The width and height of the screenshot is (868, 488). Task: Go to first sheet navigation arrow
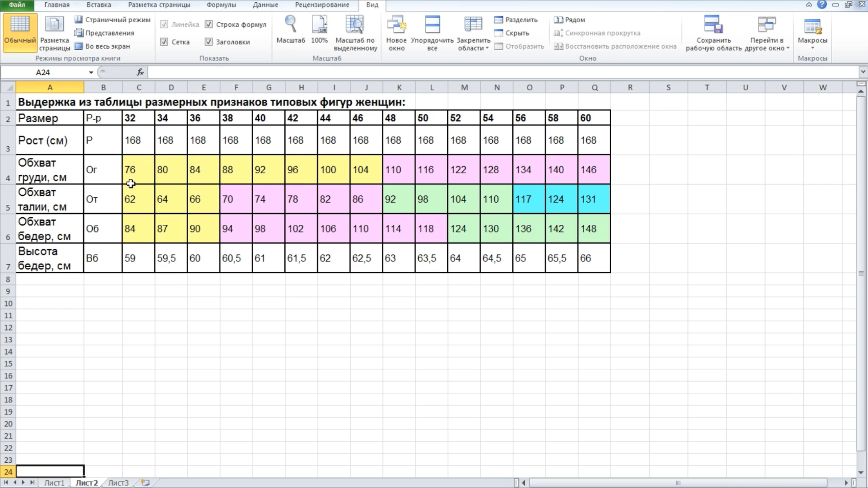(6, 483)
